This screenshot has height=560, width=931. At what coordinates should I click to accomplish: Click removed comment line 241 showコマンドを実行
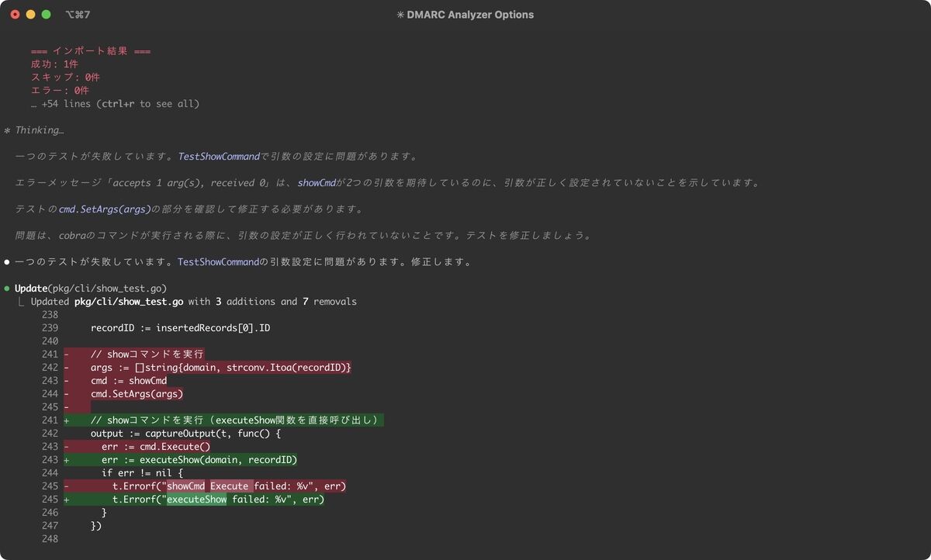coord(147,354)
